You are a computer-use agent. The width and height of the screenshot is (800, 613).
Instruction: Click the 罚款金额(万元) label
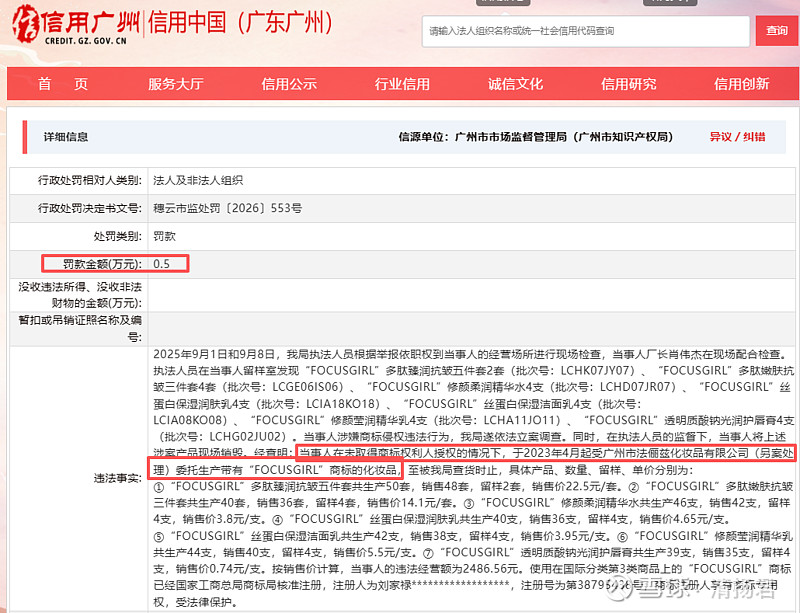(x=103, y=264)
